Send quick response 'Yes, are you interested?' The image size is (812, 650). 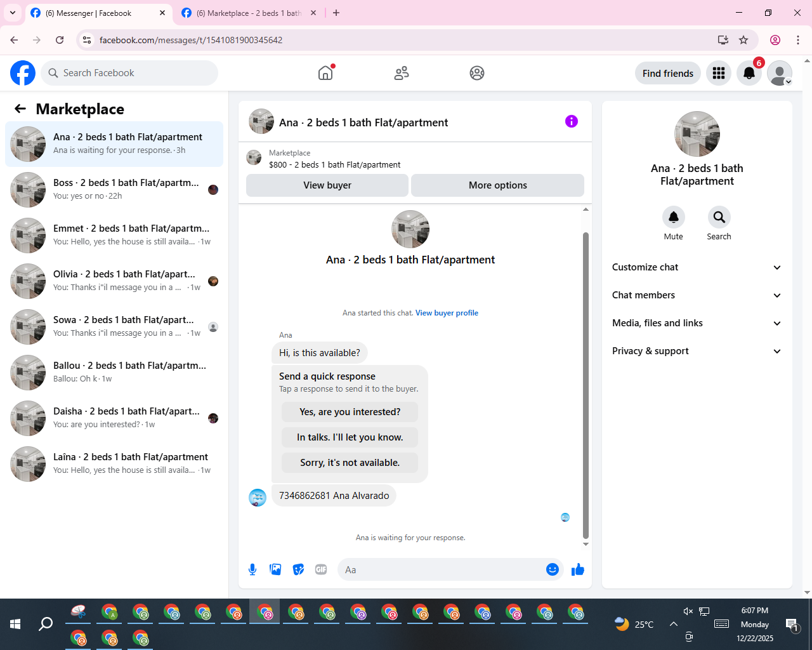350,412
